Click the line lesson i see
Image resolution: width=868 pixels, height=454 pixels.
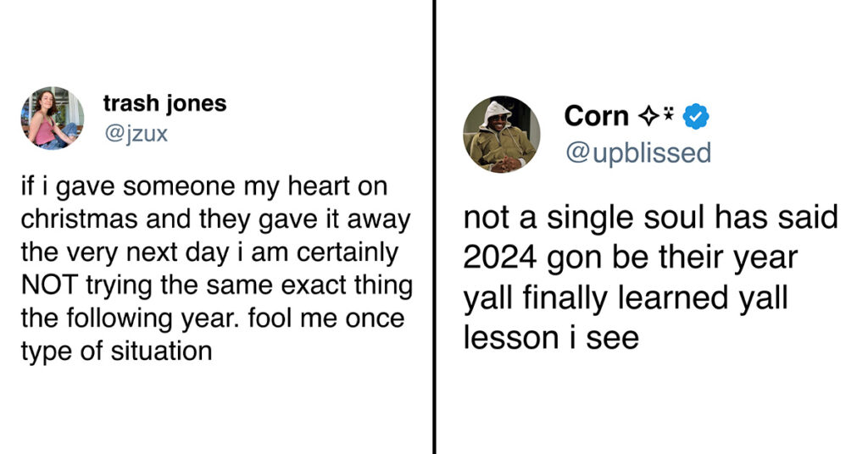point(551,337)
